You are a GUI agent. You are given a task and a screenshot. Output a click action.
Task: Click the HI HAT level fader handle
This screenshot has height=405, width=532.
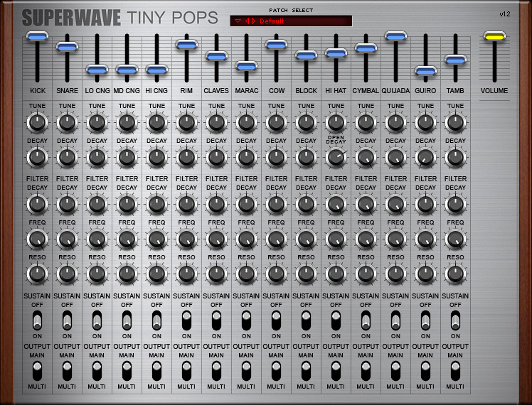(x=336, y=53)
